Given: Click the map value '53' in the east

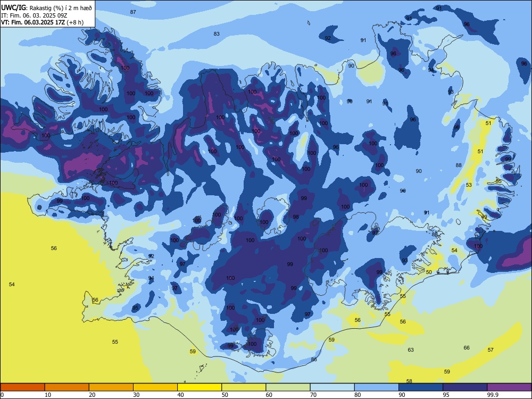Looking at the screenshot, I should coord(469,185).
